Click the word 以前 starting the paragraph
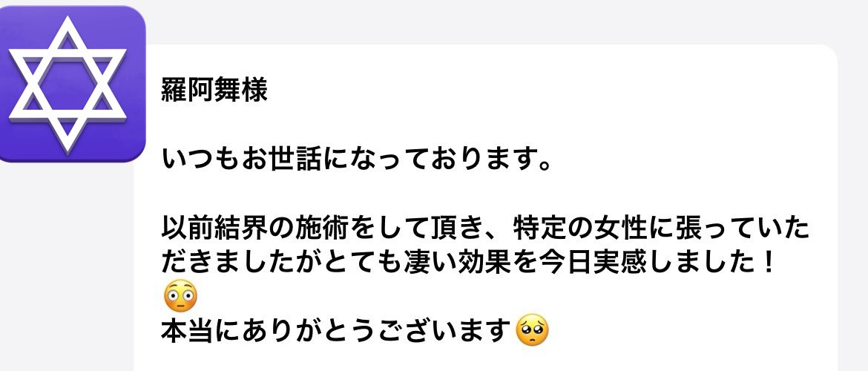This screenshot has width=868, height=371. 187,229
